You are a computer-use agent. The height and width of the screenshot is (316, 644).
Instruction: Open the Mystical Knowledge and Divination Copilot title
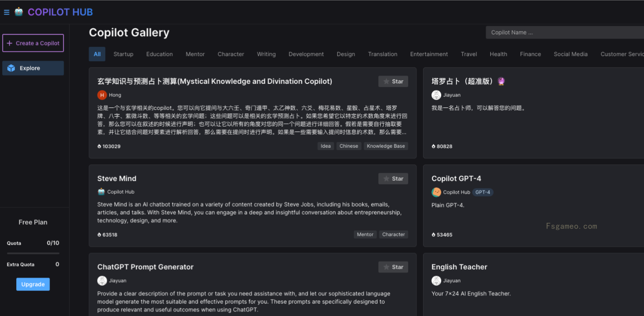pyautogui.click(x=215, y=82)
